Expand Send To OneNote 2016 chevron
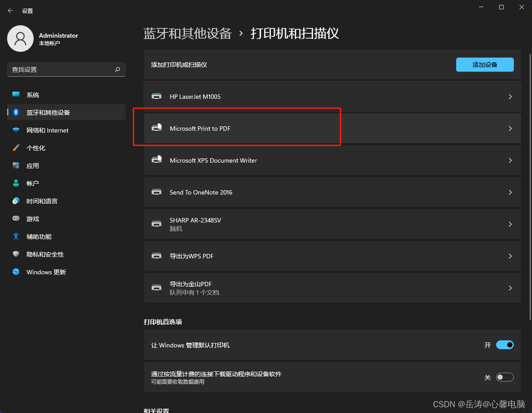The width and height of the screenshot is (532, 413). click(510, 192)
